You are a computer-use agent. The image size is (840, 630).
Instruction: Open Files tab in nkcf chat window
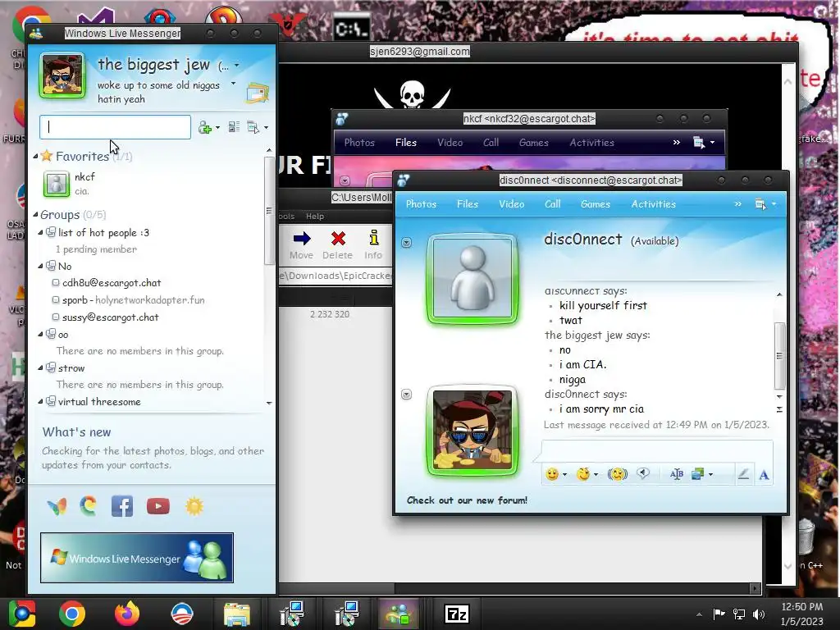click(405, 143)
